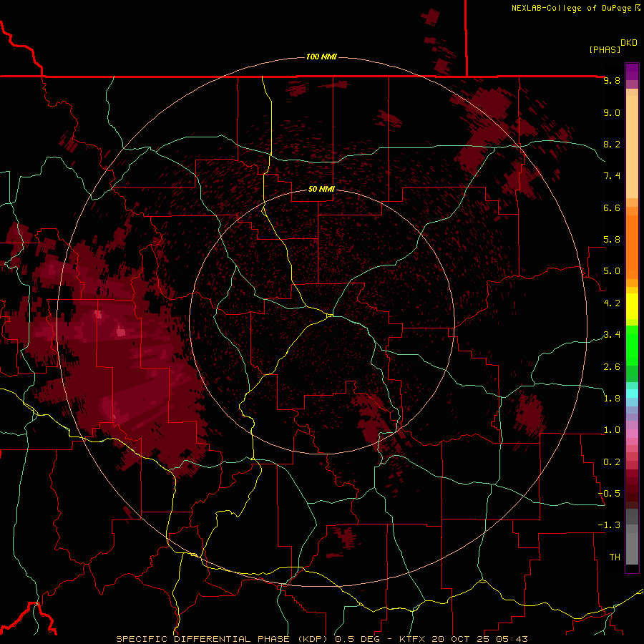Click the 4.2 color scale value

(612, 303)
